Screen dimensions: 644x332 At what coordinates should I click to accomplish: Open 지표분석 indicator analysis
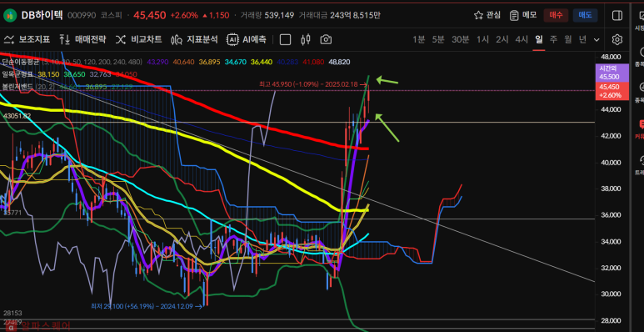[x=194, y=39]
